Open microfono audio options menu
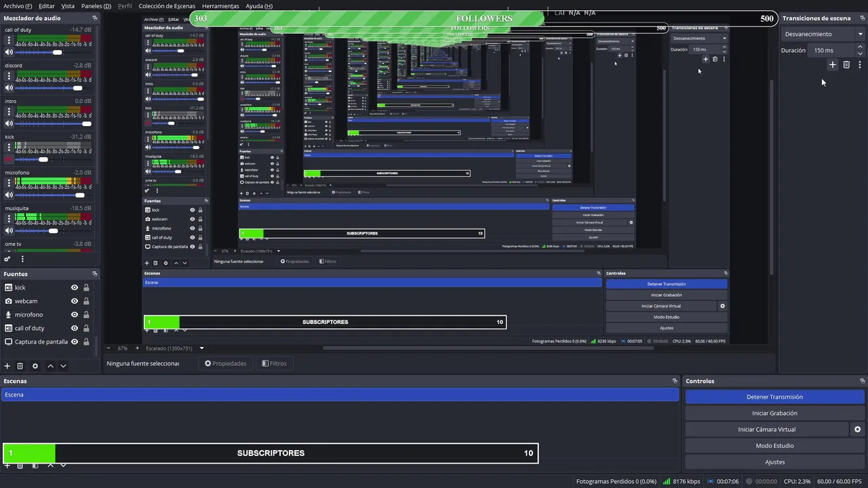Screen dimensions: 868x488 [9, 183]
